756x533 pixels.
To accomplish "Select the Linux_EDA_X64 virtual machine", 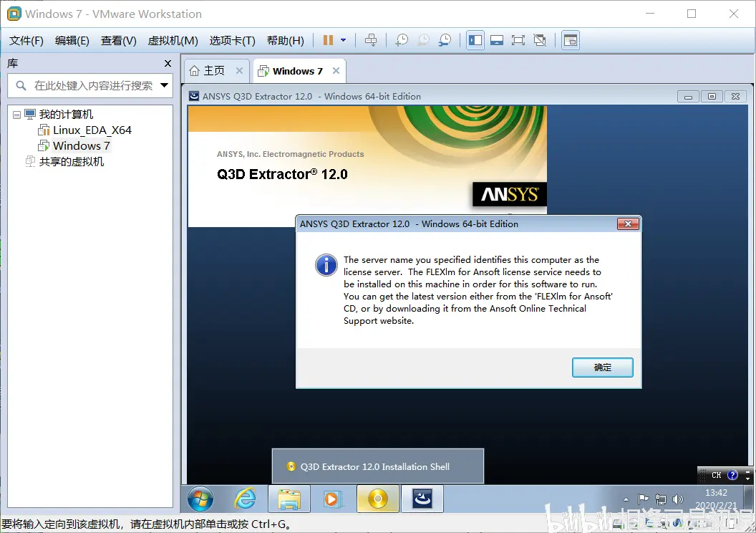I will (92, 130).
